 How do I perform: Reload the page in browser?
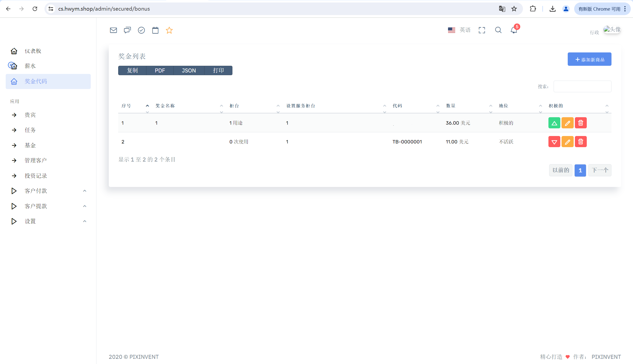[35, 9]
